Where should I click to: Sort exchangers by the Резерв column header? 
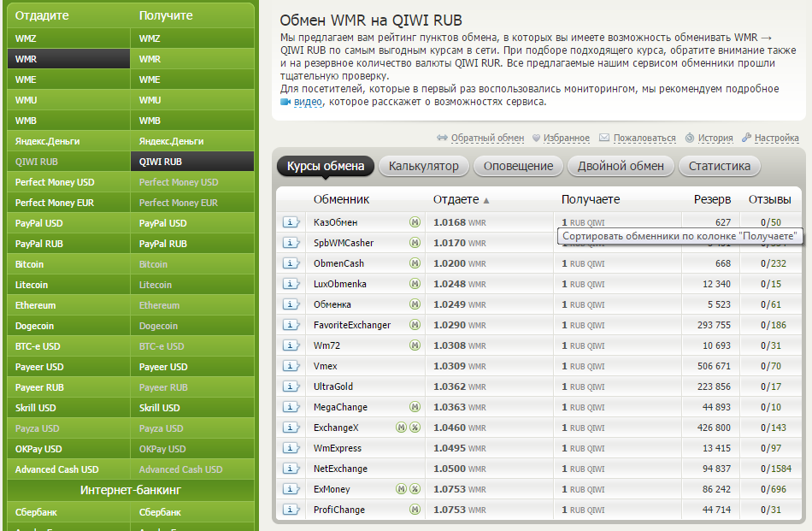pos(712,199)
